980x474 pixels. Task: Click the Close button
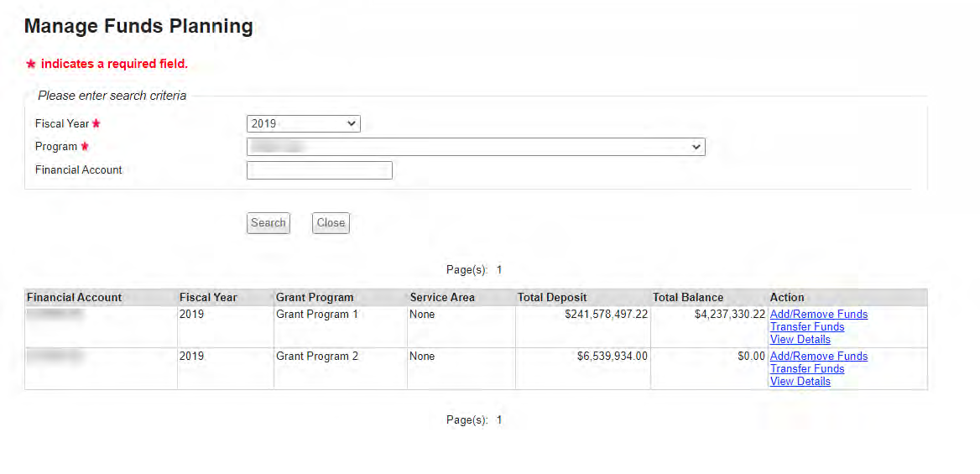point(331,223)
